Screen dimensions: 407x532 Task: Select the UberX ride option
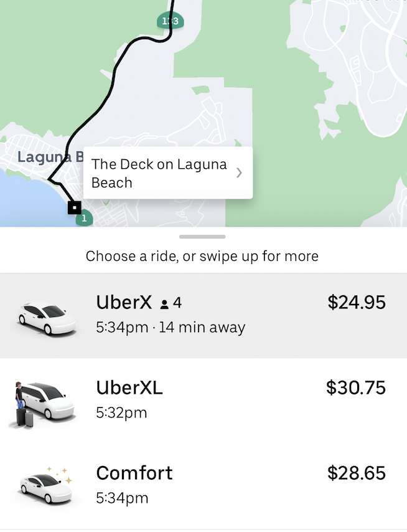tap(203, 316)
